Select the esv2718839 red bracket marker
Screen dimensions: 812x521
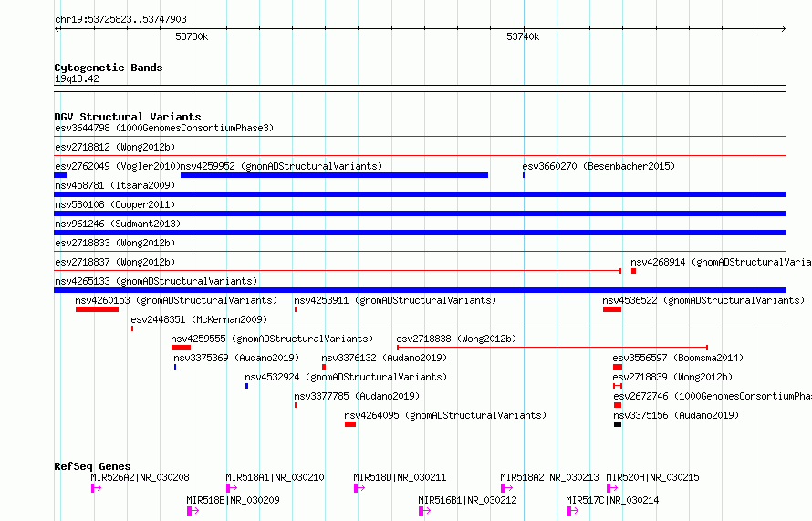[618, 386]
